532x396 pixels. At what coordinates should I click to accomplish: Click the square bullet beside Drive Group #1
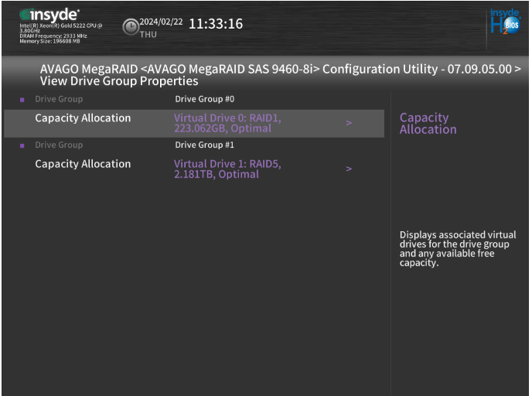(x=22, y=145)
